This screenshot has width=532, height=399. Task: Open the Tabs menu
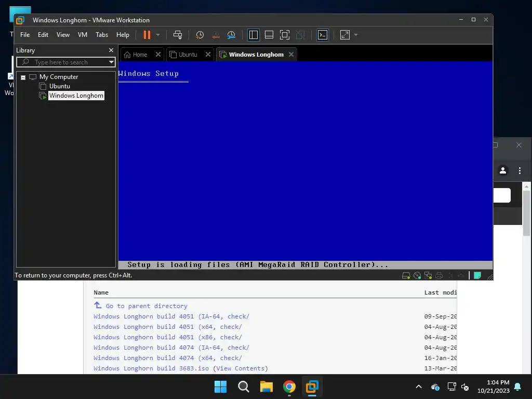[x=101, y=35]
